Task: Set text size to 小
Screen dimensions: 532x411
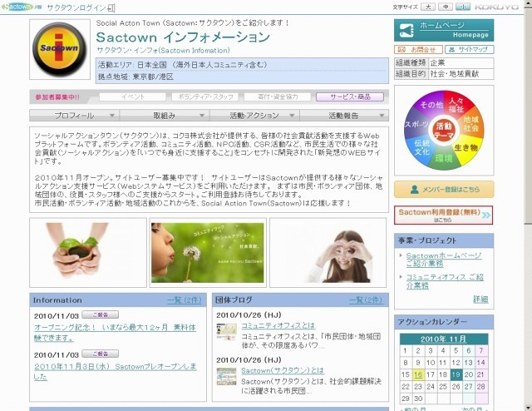Action: [463, 7]
